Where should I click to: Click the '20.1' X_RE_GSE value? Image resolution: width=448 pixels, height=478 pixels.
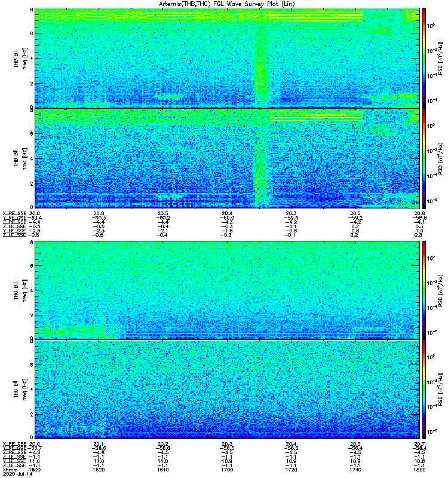(x=99, y=444)
